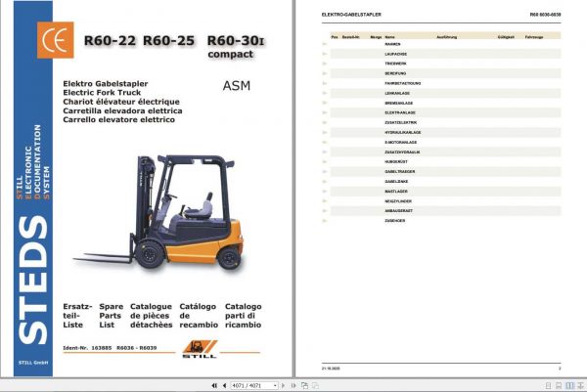587x392 pixels.
Task: Select the ZUSATZHYDRAULIK row text
Action: click(x=402, y=152)
